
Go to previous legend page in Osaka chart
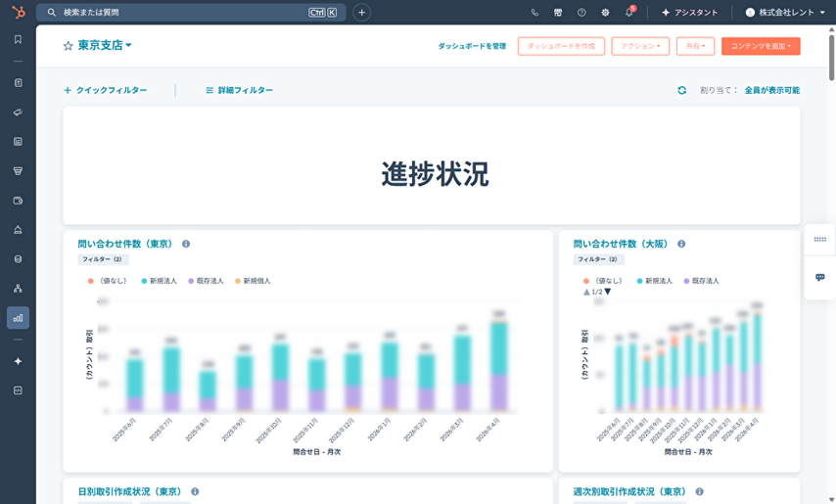(586, 292)
